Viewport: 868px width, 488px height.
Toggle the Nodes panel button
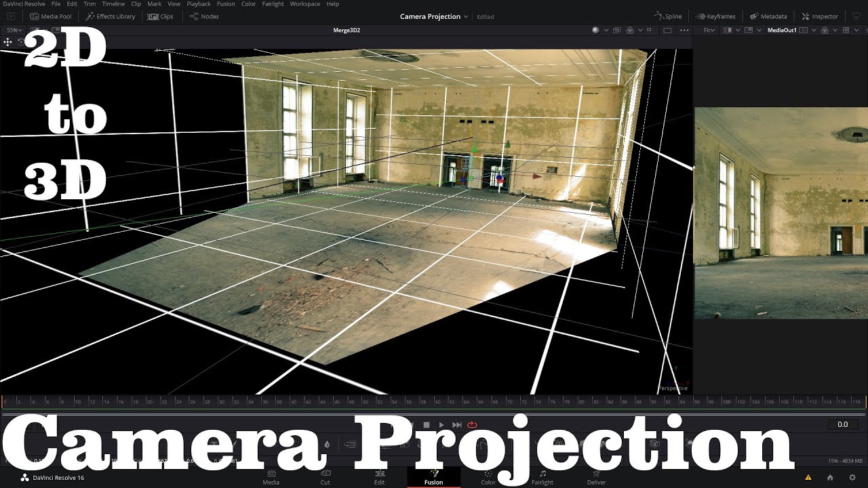click(x=204, y=16)
